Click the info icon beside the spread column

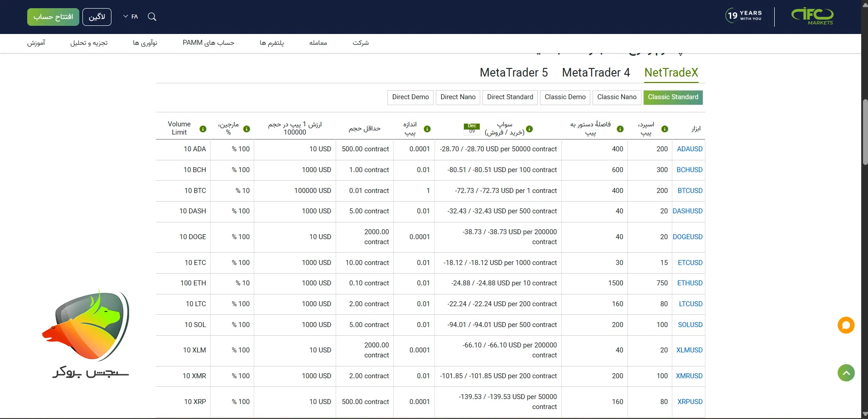click(x=665, y=129)
